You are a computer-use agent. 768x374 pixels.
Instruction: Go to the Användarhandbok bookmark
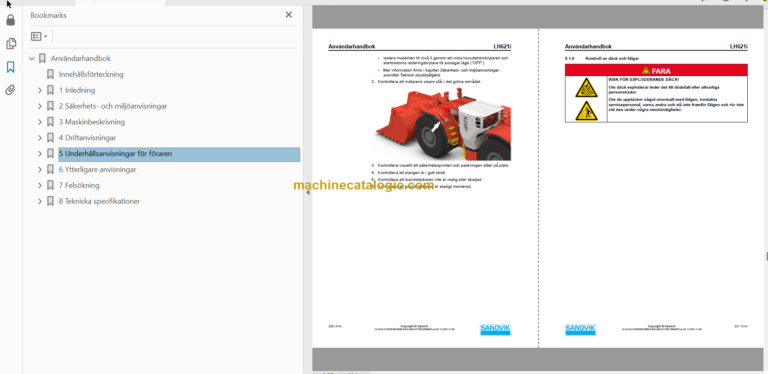point(81,58)
